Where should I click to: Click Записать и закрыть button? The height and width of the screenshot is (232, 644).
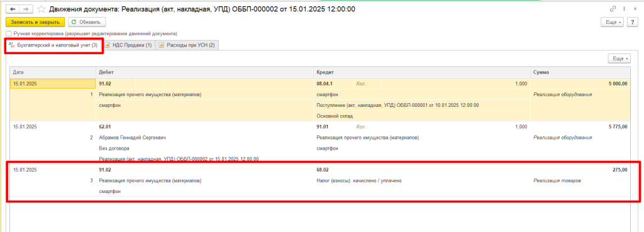click(x=35, y=22)
